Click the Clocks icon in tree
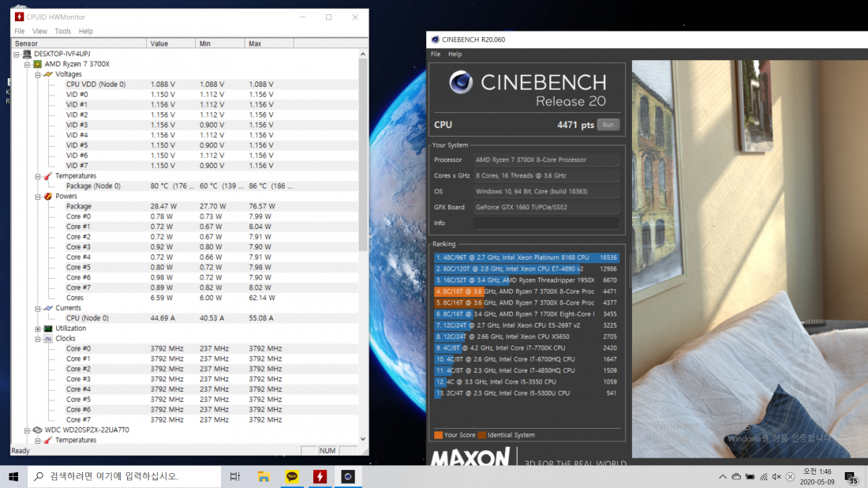868x488 pixels. pos(48,339)
